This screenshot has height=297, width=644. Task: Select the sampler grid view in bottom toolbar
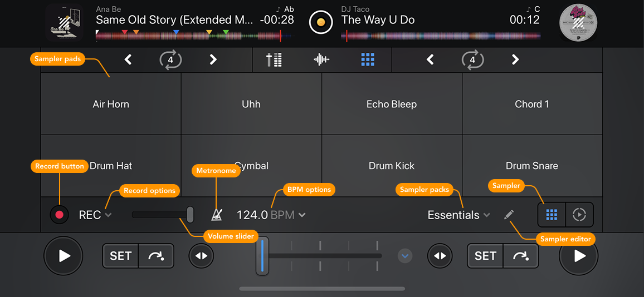pos(552,215)
